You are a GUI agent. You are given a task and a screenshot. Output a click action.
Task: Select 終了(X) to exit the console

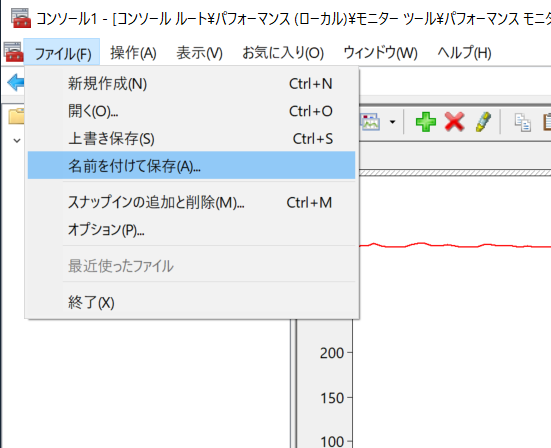[x=192, y=302]
